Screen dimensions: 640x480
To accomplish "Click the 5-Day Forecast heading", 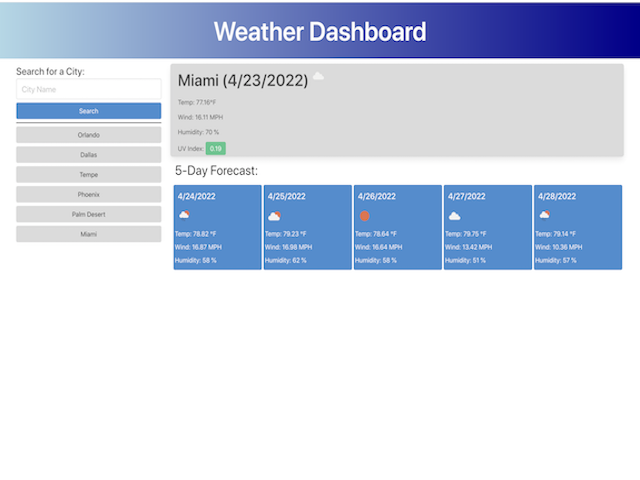I will (216, 171).
